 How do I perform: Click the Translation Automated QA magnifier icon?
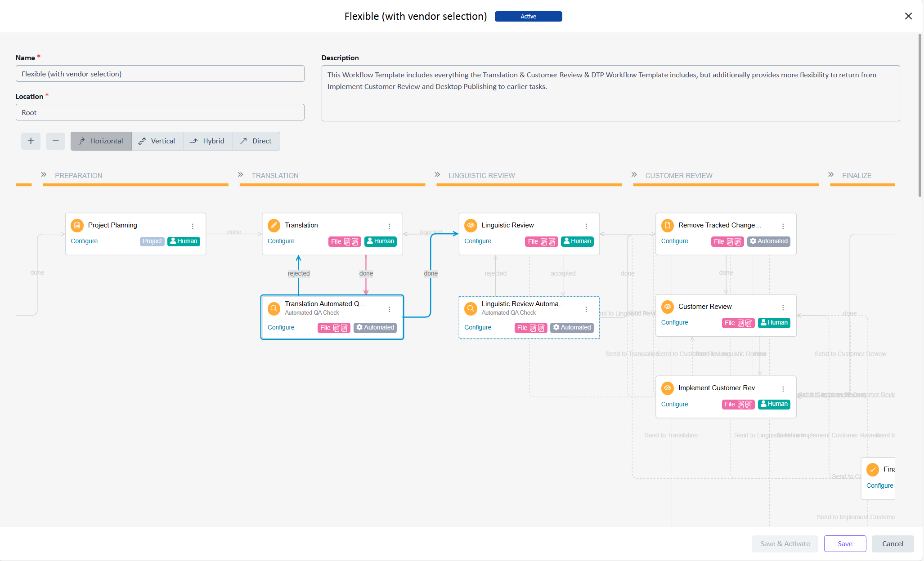(x=274, y=308)
